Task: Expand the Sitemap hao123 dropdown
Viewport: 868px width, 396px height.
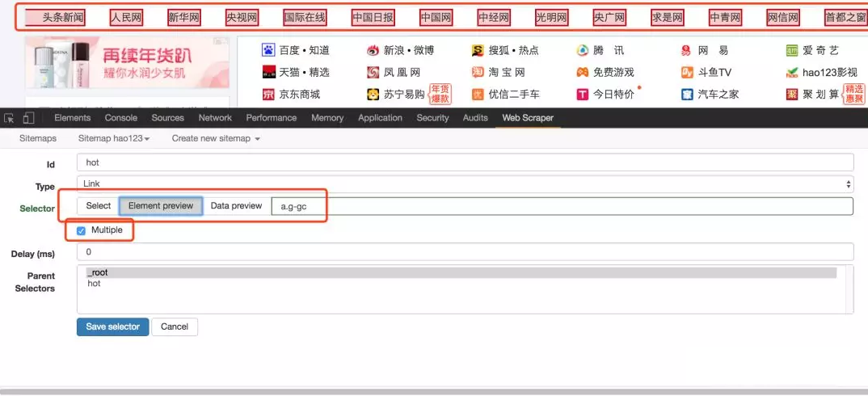Action: [114, 138]
